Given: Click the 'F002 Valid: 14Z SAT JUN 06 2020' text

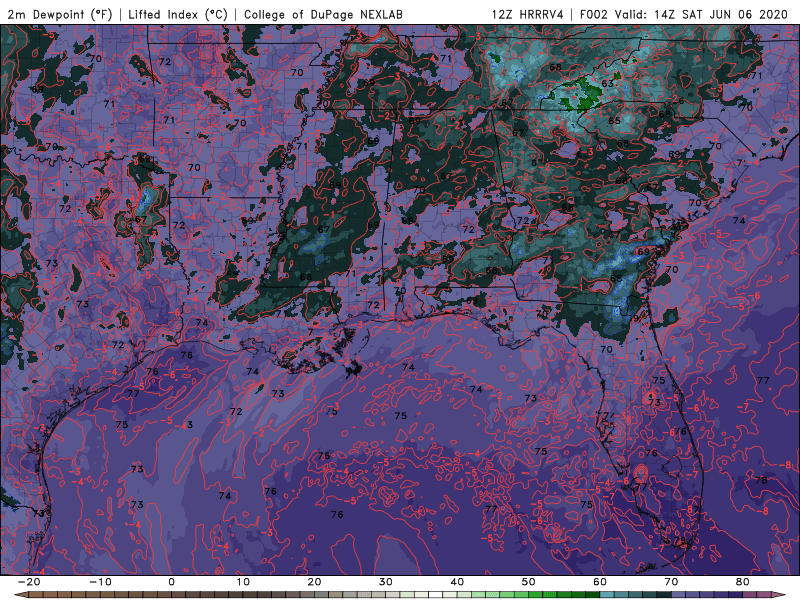Looking at the screenshot, I should (x=684, y=14).
